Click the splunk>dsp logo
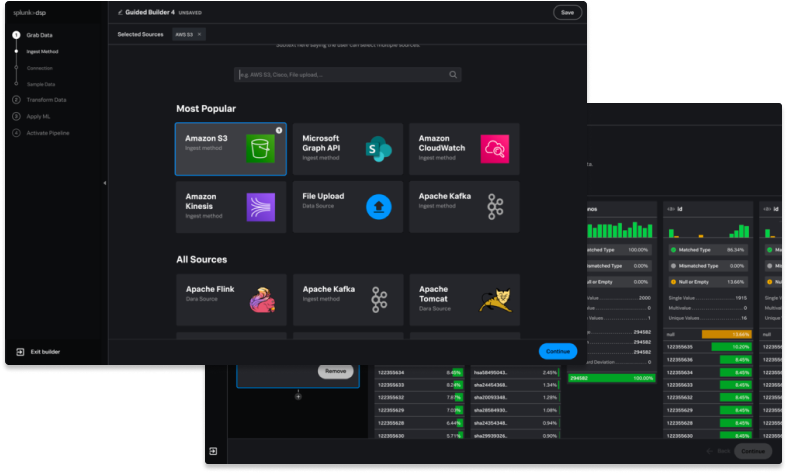 coord(30,13)
